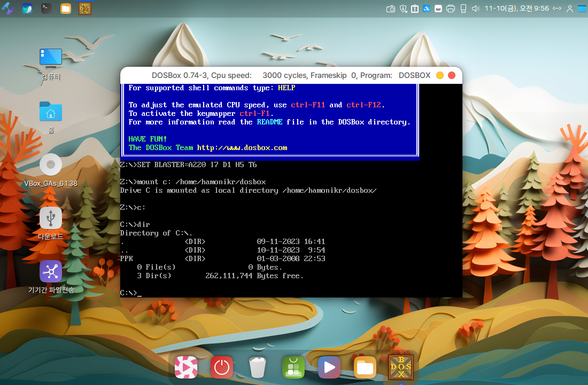
Task: Open the printer icon in system tray
Action: (x=450, y=9)
